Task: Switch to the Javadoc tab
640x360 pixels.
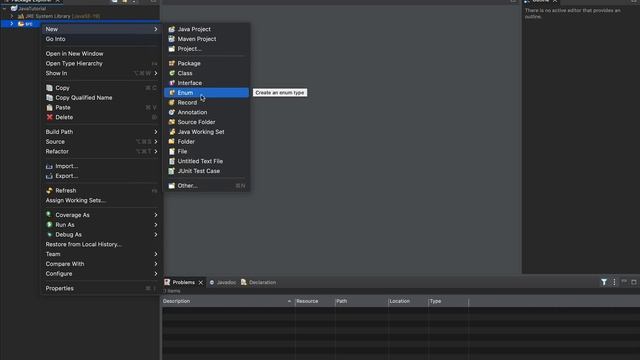Action: (223, 282)
